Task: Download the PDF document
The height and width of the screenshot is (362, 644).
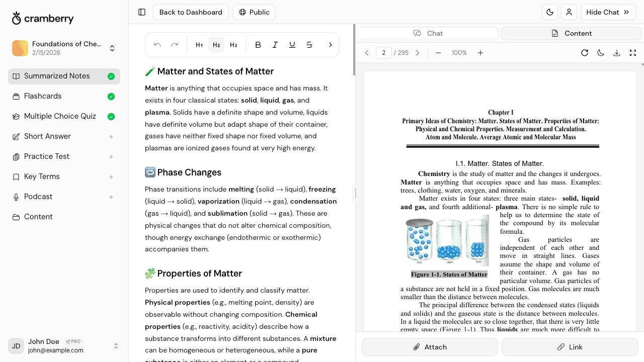Action: coord(617,53)
